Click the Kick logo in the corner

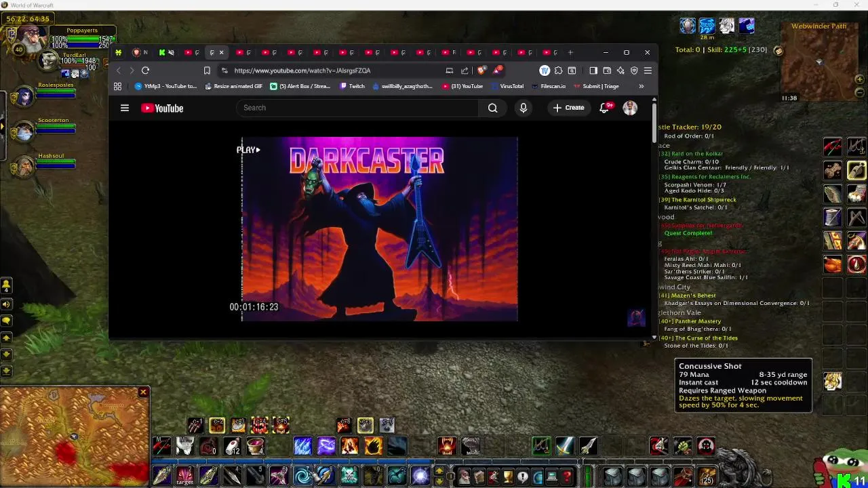pyautogui.click(x=845, y=481)
